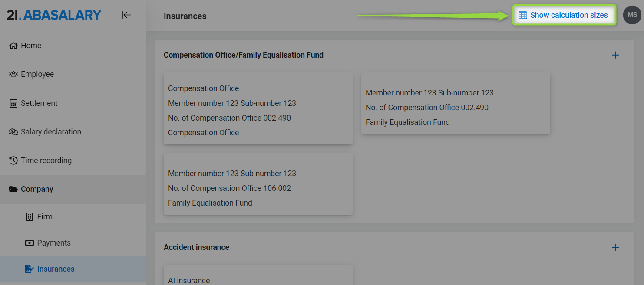Click the Employee people icon

pos(13,74)
